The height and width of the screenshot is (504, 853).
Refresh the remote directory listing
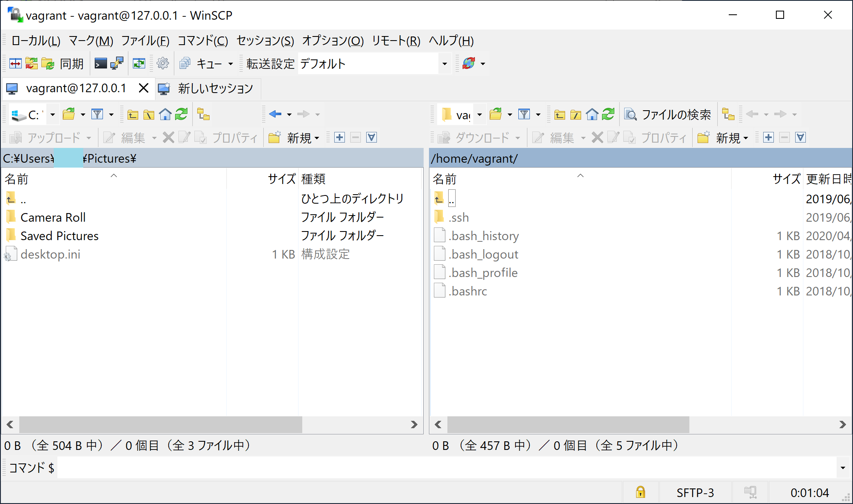click(x=609, y=114)
